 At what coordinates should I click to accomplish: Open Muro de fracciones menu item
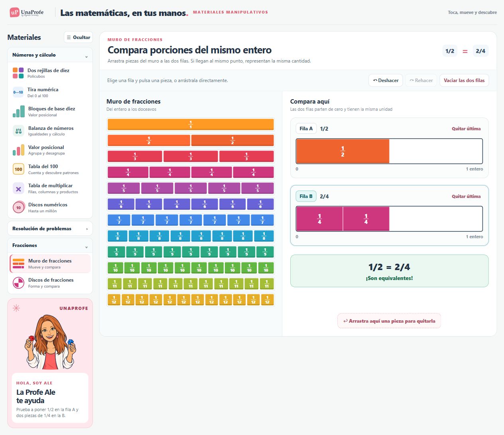click(x=50, y=264)
